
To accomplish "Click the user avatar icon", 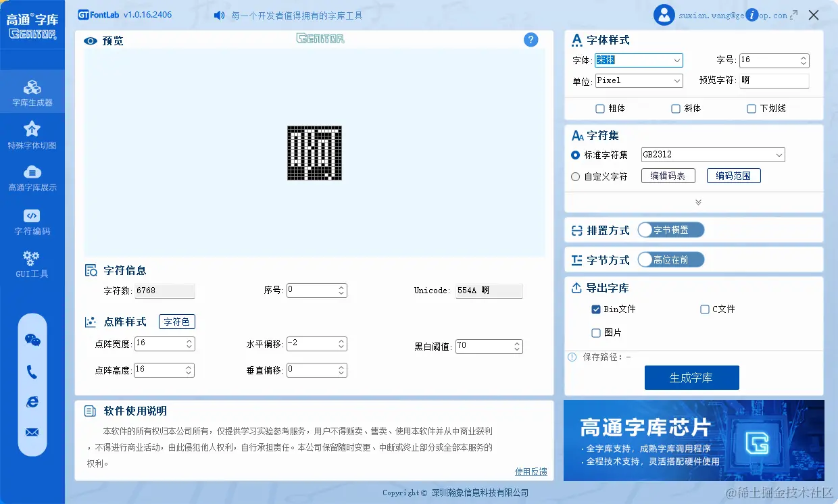I will (x=664, y=15).
